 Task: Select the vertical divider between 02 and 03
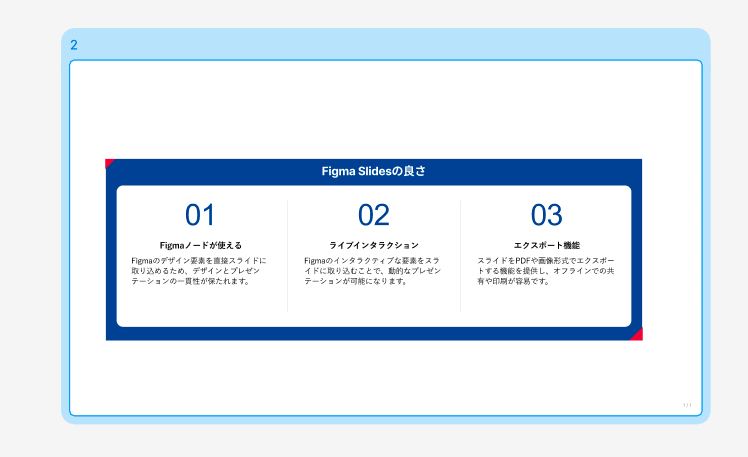461,256
